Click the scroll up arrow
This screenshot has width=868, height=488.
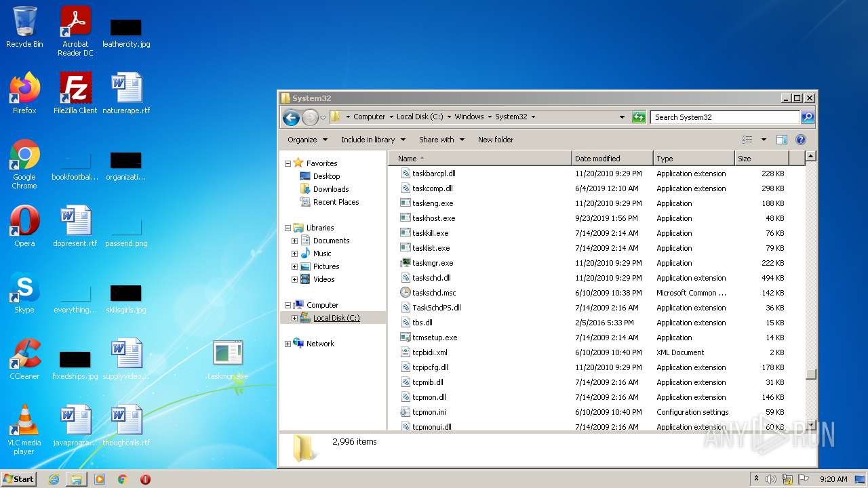point(811,157)
